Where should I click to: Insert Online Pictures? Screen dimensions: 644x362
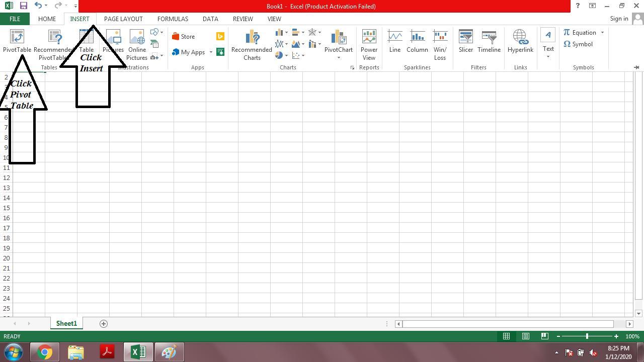coord(137,45)
